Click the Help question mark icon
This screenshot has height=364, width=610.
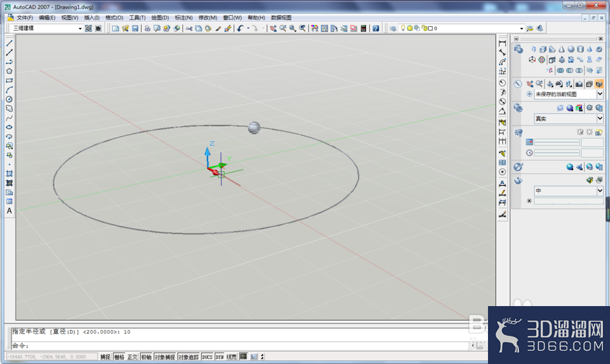pyautogui.click(x=376, y=29)
